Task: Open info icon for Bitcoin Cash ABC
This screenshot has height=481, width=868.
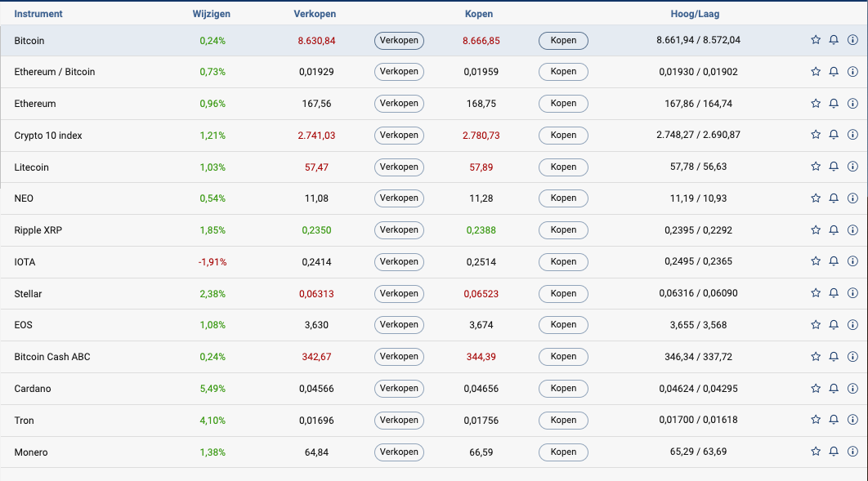Action: coord(852,357)
